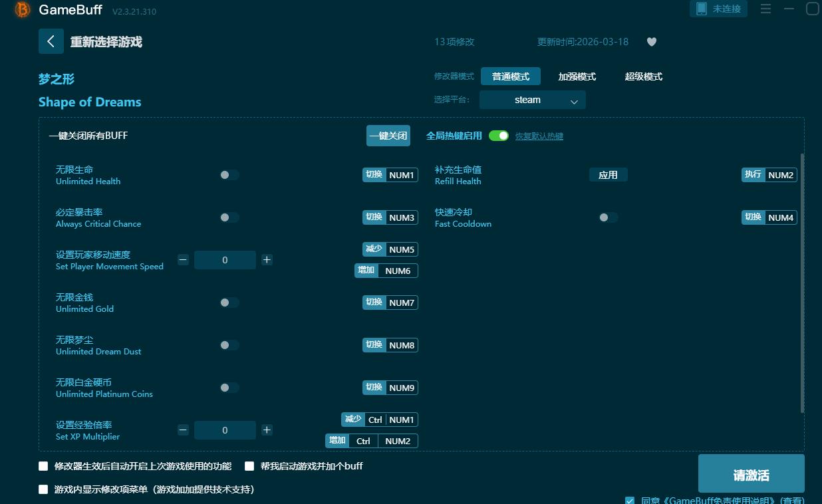Favorite the game with the heart icon
Viewport: 822px width, 504px height.
652,42
